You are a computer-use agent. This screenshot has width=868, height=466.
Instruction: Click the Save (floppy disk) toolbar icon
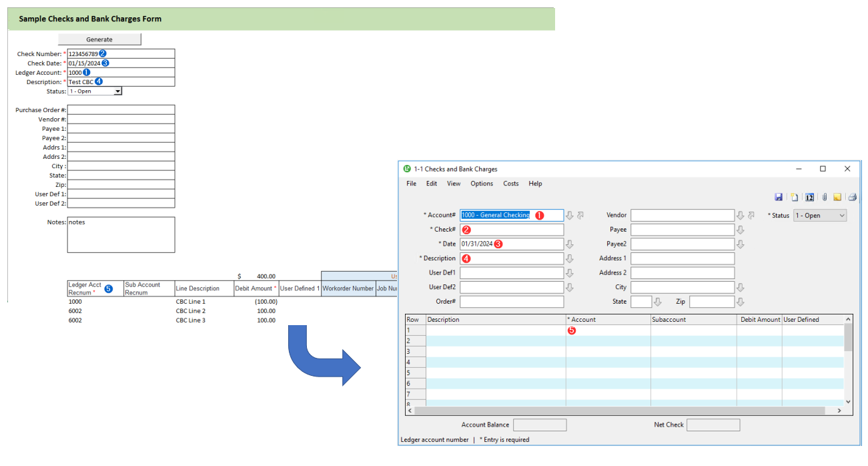click(779, 197)
